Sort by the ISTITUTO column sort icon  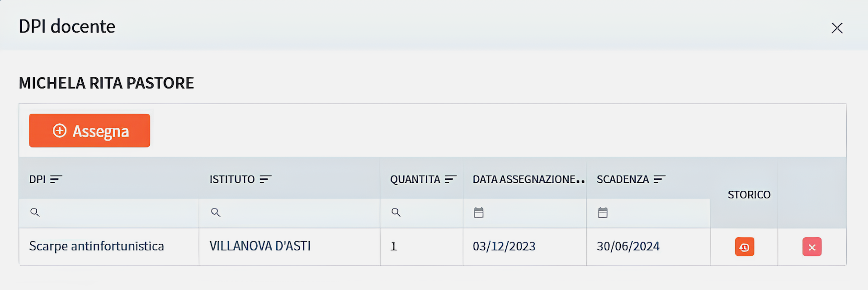click(265, 179)
